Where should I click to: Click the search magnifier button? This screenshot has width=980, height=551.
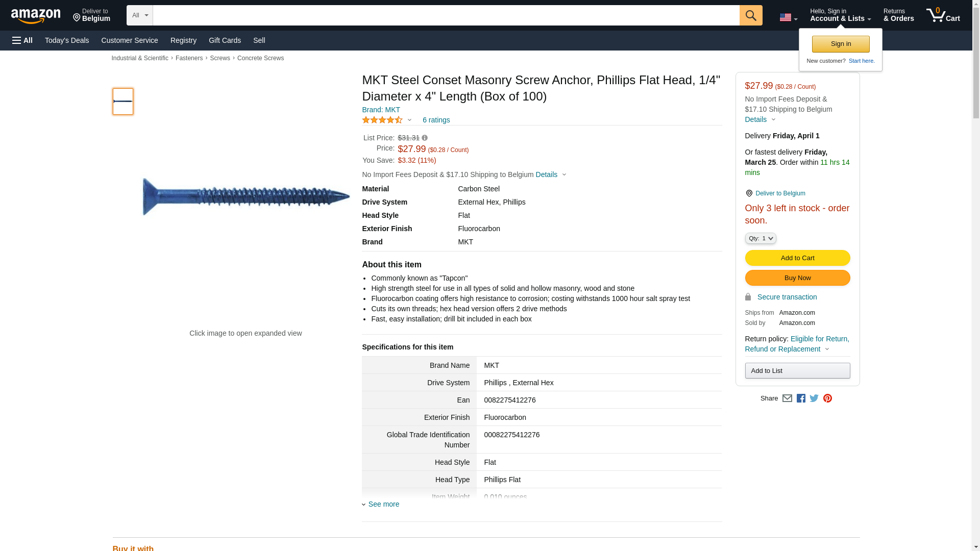(750, 15)
